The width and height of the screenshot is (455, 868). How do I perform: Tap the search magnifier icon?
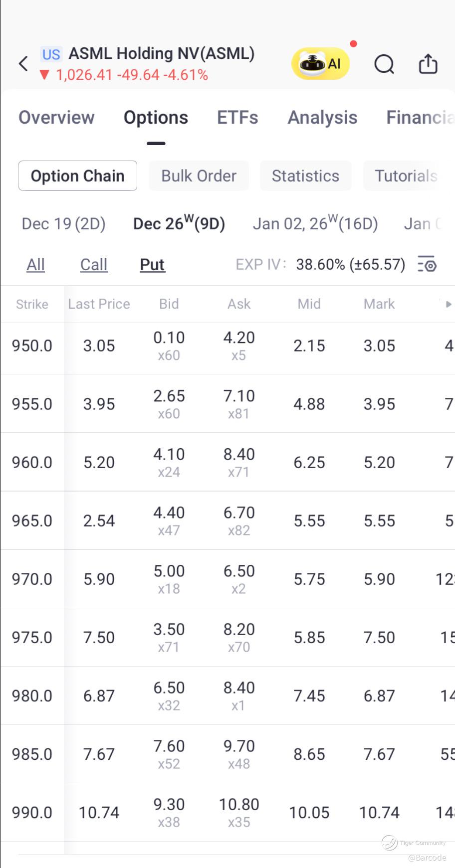pyautogui.click(x=384, y=64)
